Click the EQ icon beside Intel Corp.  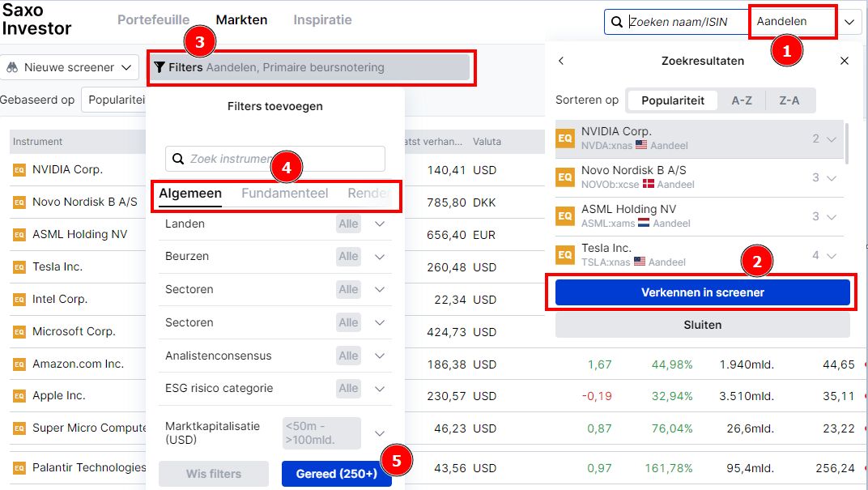(19, 300)
